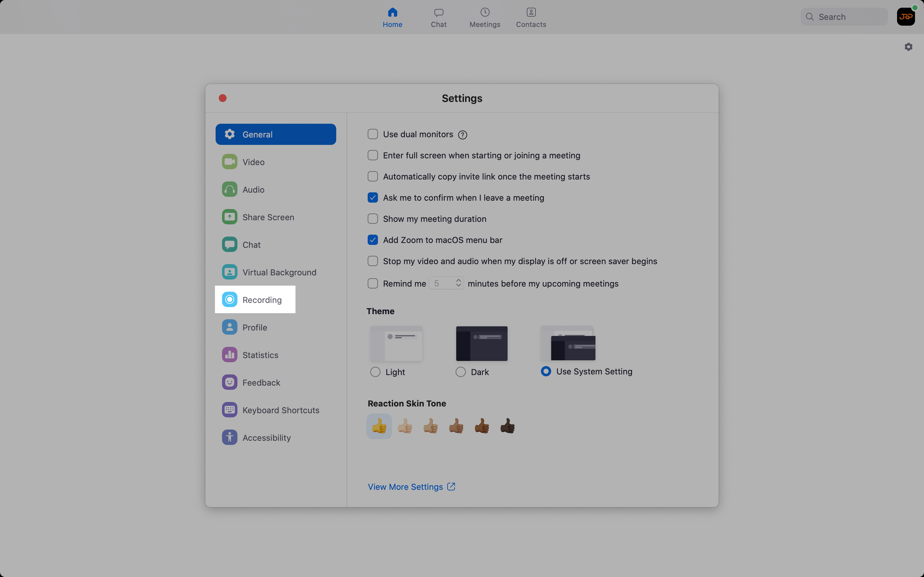Open the Virtual Background settings
The image size is (924, 577).
[x=279, y=272]
